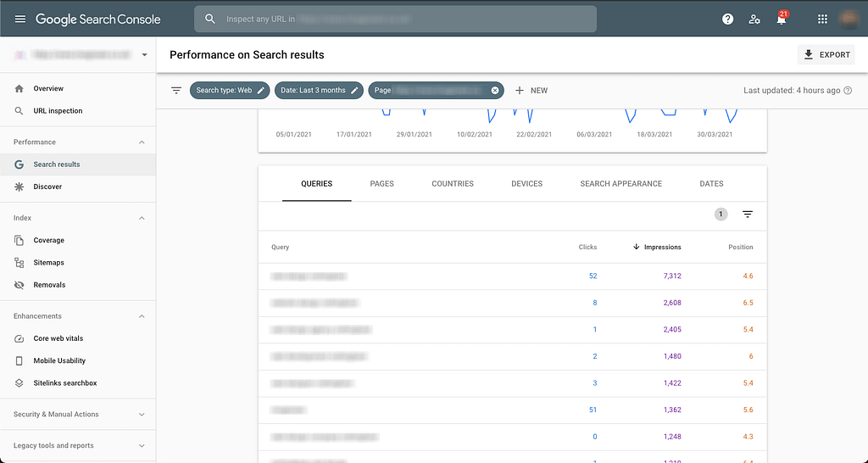Open the Sitemaps report

point(48,263)
